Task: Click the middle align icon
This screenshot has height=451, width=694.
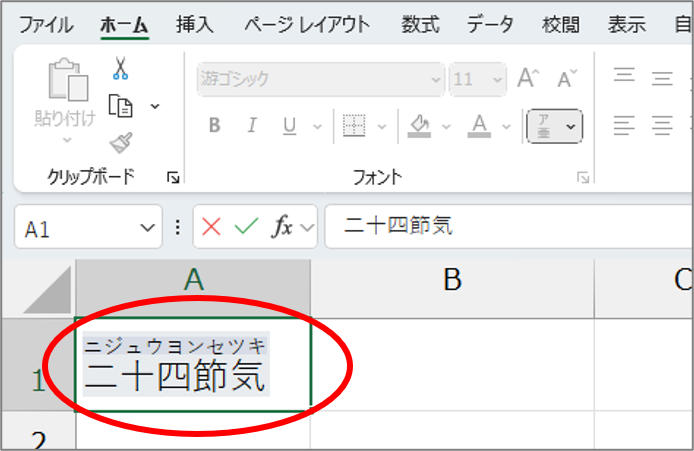Action: [x=662, y=79]
